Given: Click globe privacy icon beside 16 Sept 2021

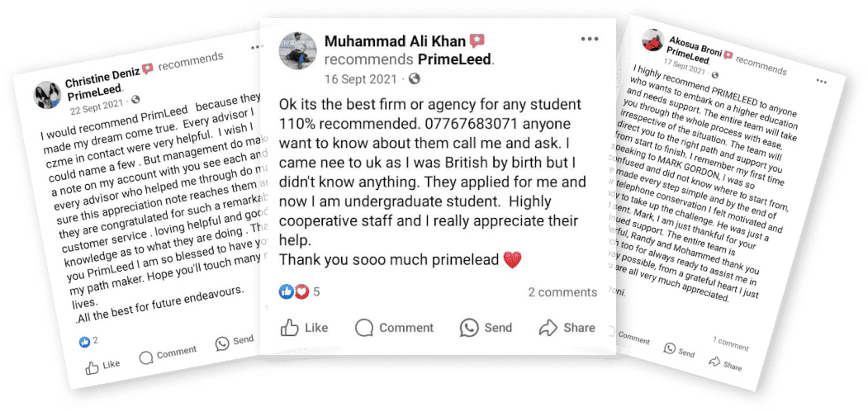Looking at the screenshot, I should click(x=414, y=78).
